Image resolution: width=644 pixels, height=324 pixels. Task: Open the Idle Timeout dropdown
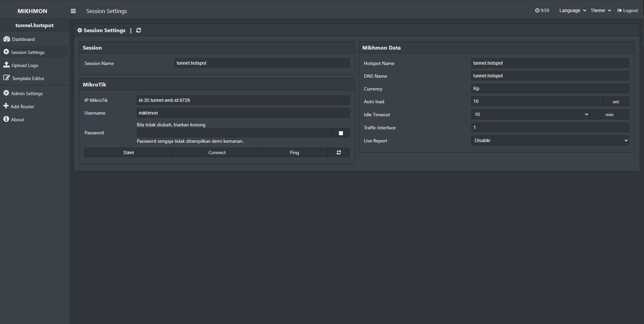530,115
